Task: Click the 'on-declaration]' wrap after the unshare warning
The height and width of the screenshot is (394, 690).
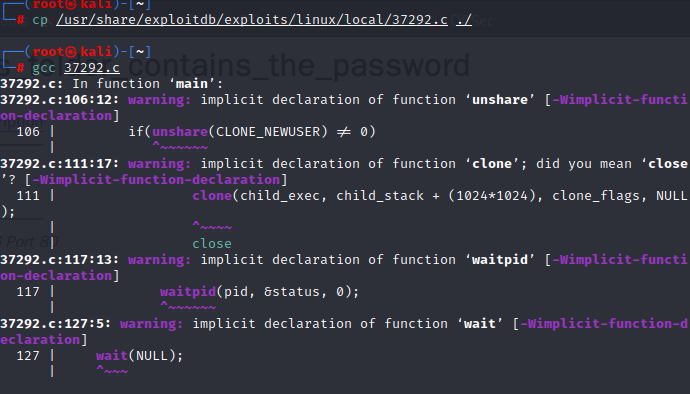Action: (60, 116)
